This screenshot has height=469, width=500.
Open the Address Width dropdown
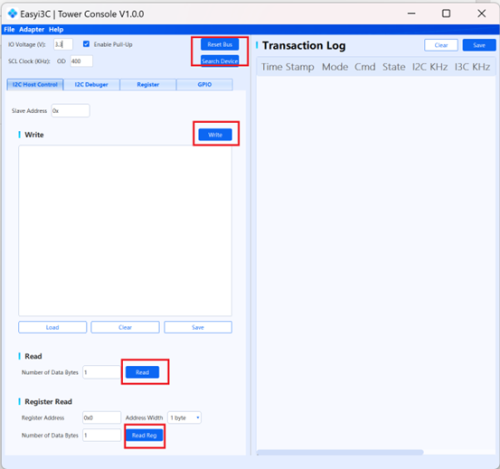click(184, 418)
